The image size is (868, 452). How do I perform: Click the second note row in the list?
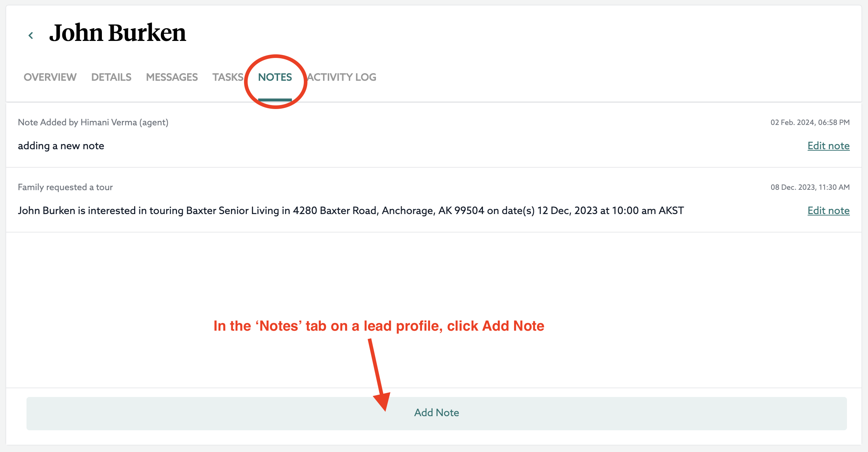pyautogui.click(x=399, y=198)
